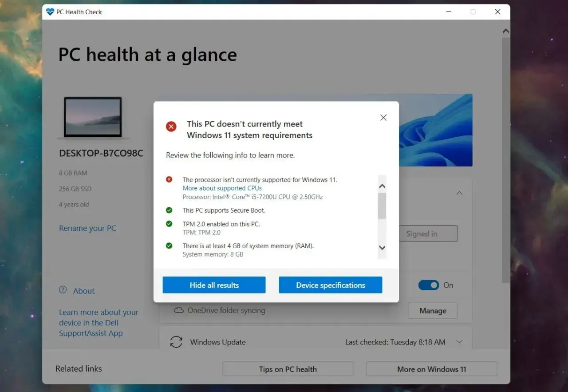This screenshot has width=568, height=392.
Task: Click the OneDrive cloud icon
Action: point(179,310)
